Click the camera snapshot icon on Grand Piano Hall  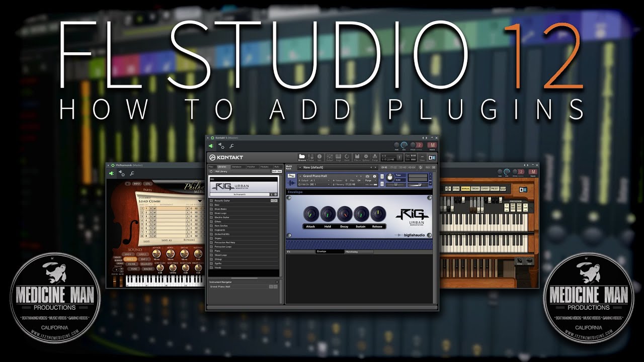[x=367, y=176]
